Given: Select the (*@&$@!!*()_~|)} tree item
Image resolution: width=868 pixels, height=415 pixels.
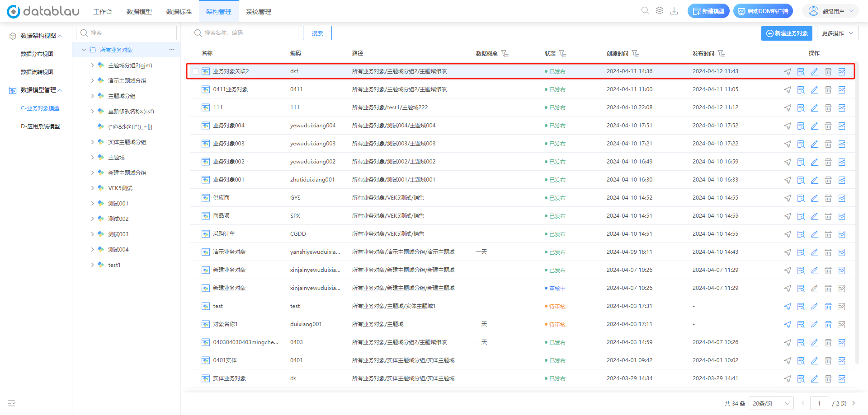Looking at the screenshot, I should click(130, 127).
